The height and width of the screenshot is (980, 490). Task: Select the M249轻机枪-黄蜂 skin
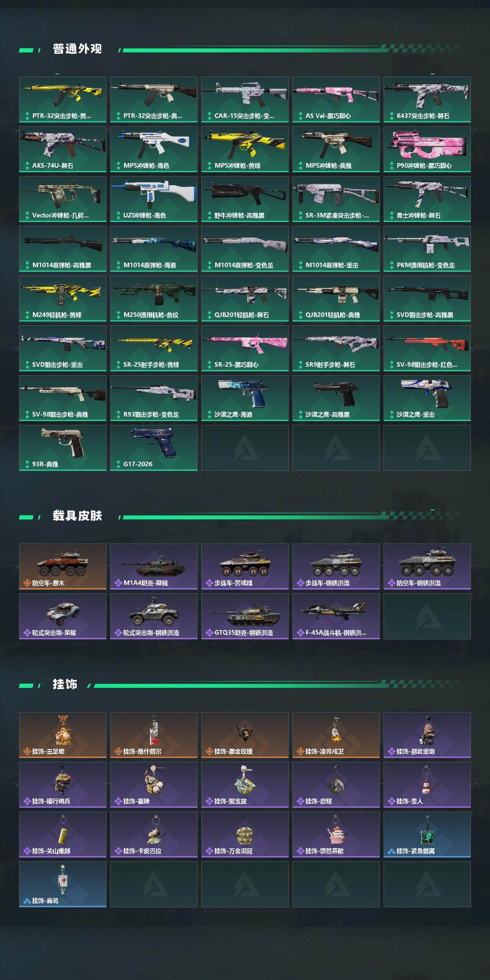(x=63, y=299)
